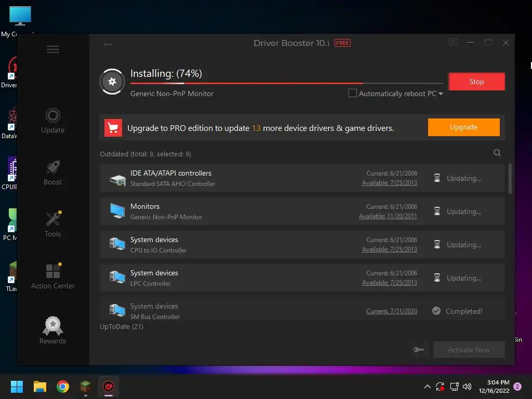Open the hamburger menu in sidebar
Screen dimensions: 532x399
coord(52,49)
